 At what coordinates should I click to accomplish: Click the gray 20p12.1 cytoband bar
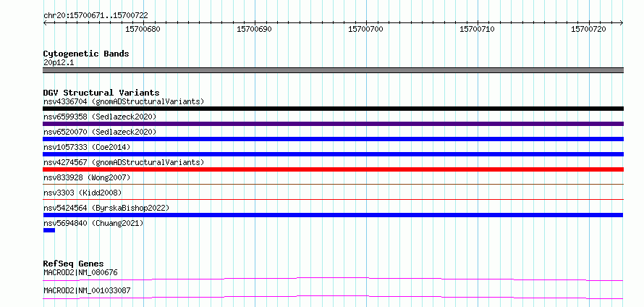(333, 70)
